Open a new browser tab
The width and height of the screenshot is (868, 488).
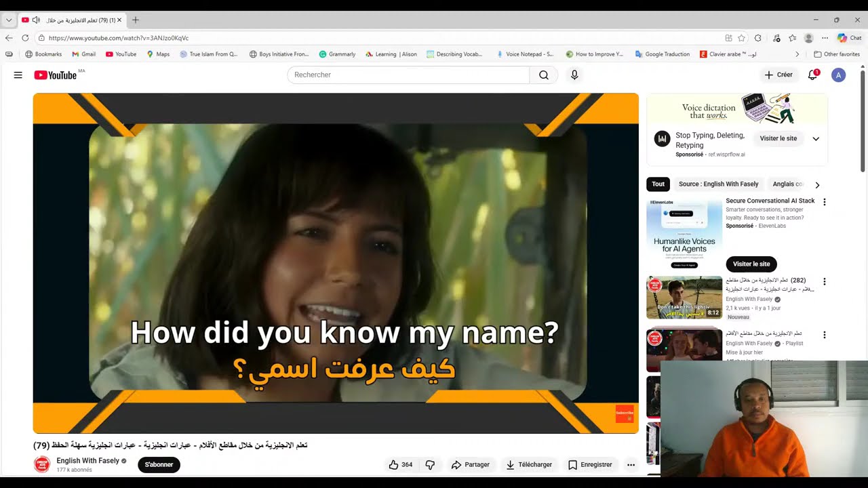point(136,20)
